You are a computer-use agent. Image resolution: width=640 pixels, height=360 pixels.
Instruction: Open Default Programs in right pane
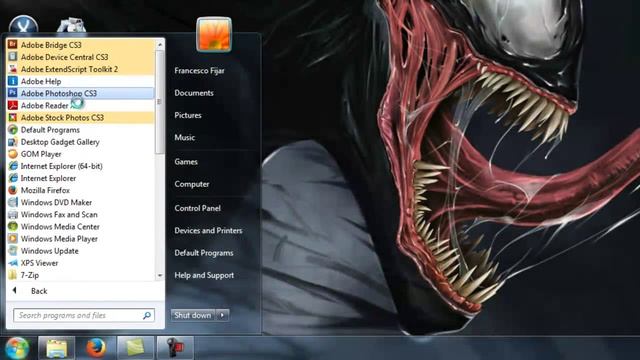click(204, 253)
